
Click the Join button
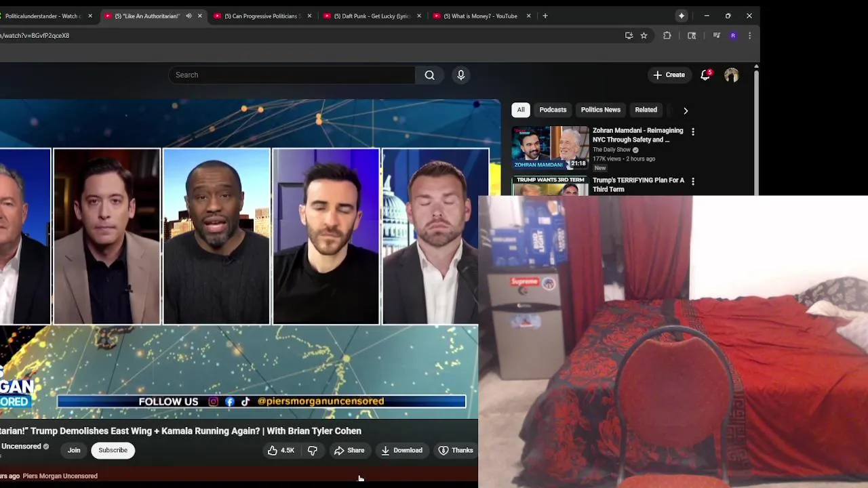point(74,450)
